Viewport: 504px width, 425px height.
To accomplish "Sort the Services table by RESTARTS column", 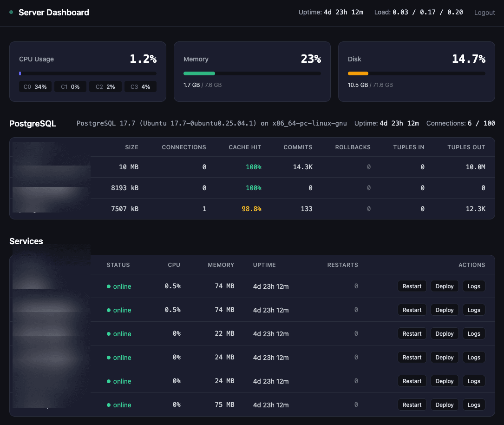I will coord(342,265).
